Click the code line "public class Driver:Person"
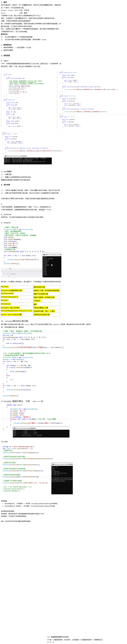The width and height of the screenshot is (127, 644). [x=68, y=96]
